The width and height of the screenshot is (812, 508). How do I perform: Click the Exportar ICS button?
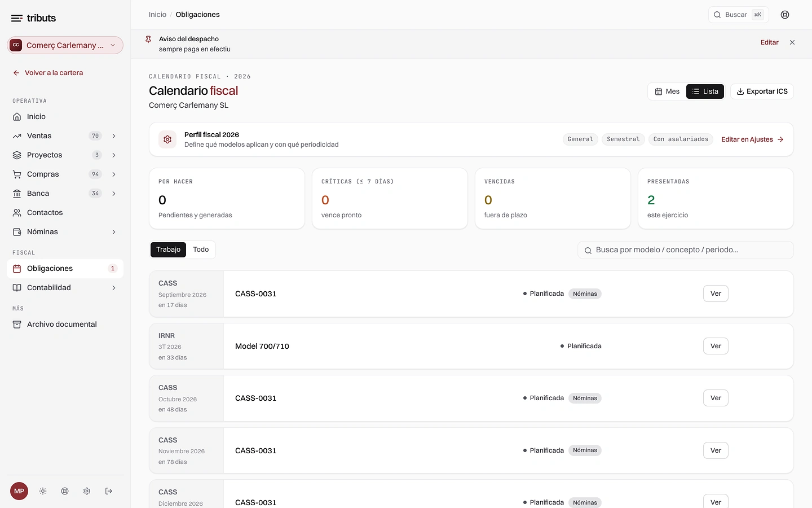click(762, 91)
